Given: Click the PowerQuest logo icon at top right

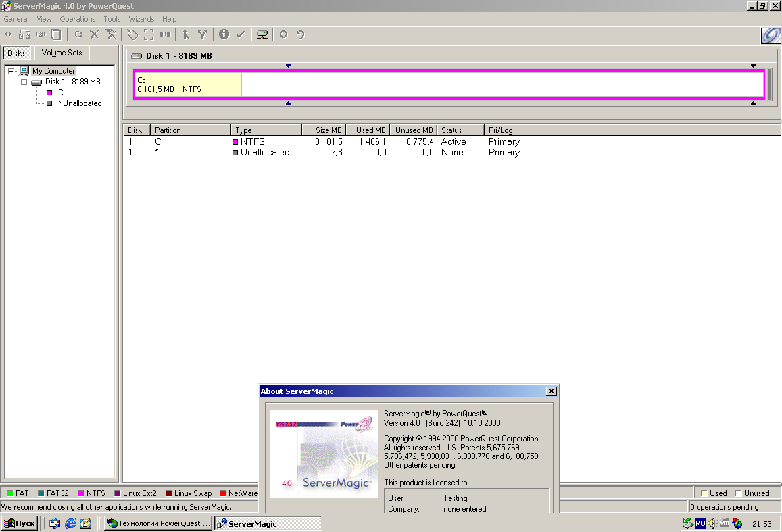Looking at the screenshot, I should (771, 36).
